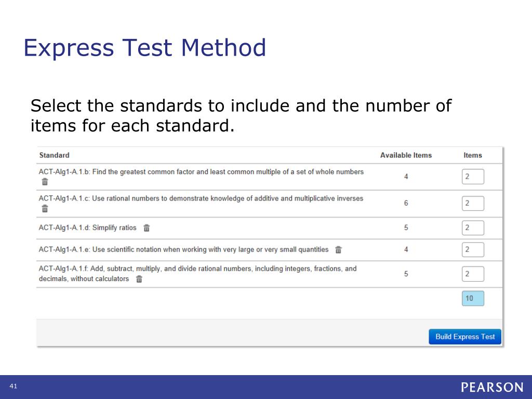
Task: Remove ACT-Alg1-A.1.c standard with trash icon
Action: 45,209
